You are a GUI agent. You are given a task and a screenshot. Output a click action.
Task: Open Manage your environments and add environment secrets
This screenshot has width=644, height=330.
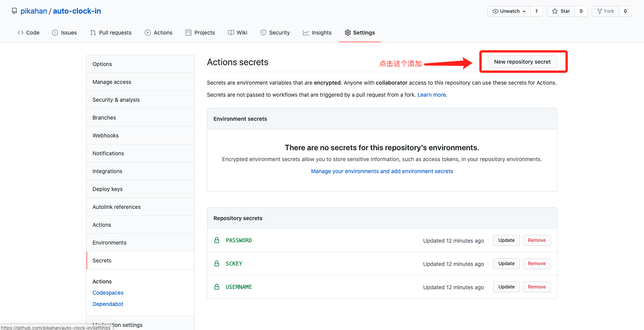[x=382, y=171]
